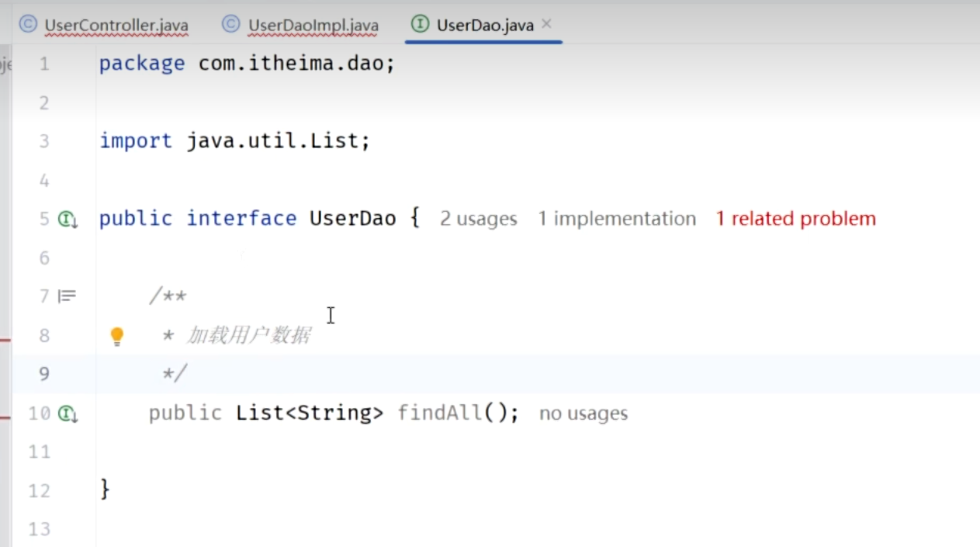
Task: Click the class icon on UserDaoImpl.java tab
Action: [230, 24]
